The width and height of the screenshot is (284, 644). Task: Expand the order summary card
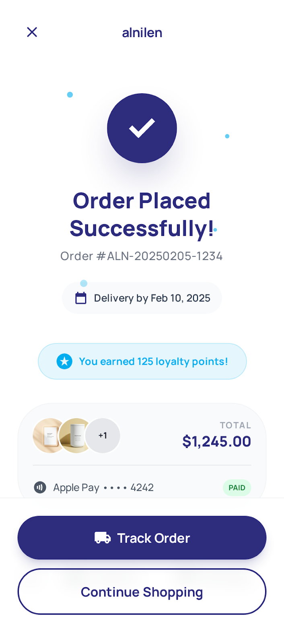[142, 451]
